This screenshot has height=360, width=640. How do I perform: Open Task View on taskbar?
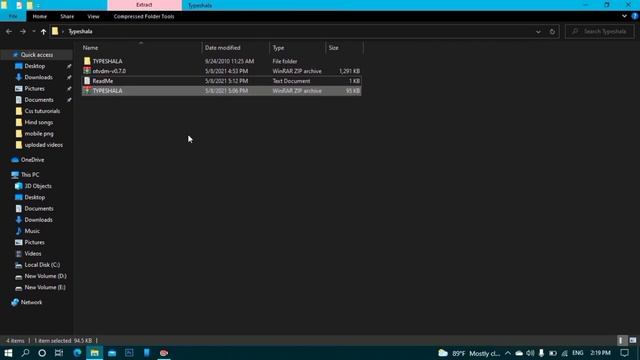click(59, 353)
